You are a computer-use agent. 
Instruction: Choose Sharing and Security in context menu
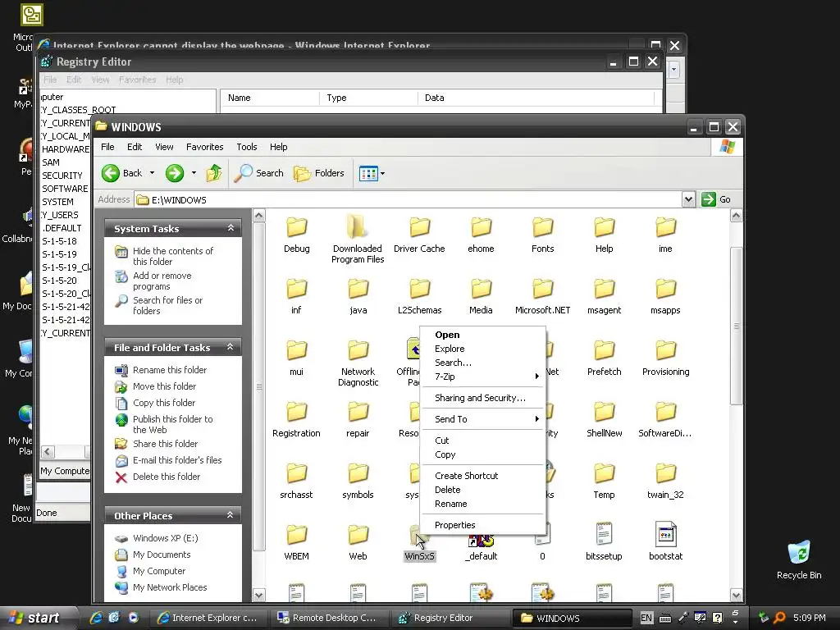point(482,398)
